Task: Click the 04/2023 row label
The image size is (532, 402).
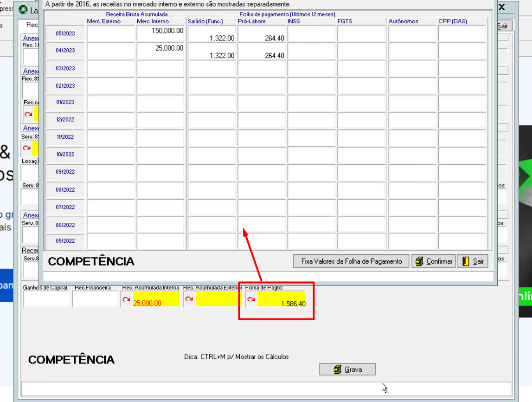Action: (65, 50)
